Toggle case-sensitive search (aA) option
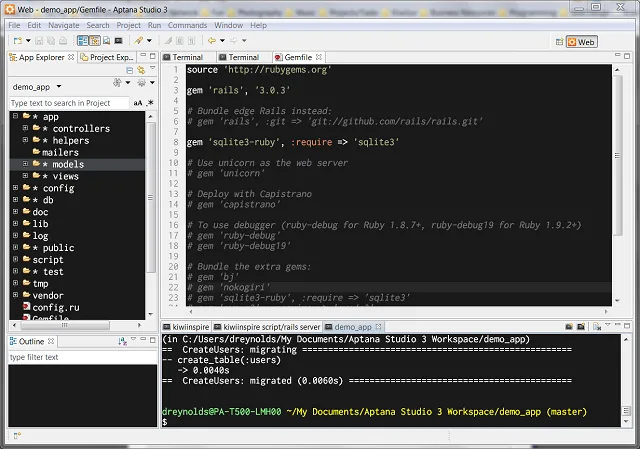The width and height of the screenshot is (640, 449). coord(138,103)
